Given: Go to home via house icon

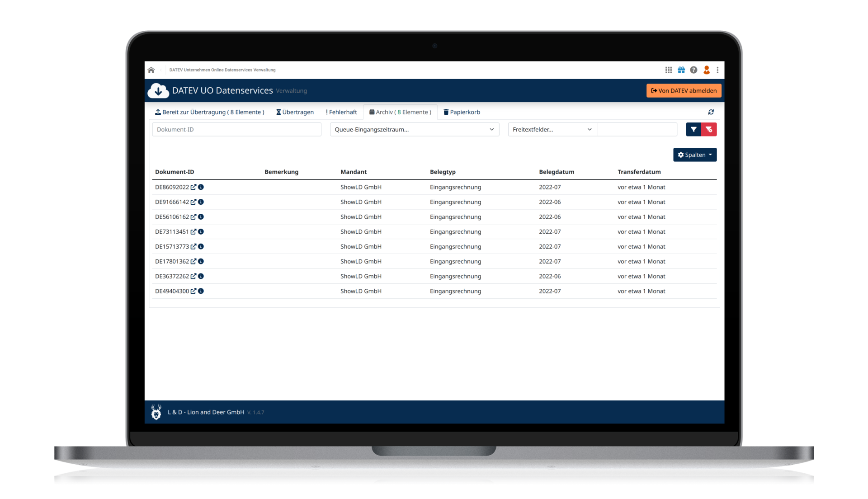Looking at the screenshot, I should click(x=151, y=70).
